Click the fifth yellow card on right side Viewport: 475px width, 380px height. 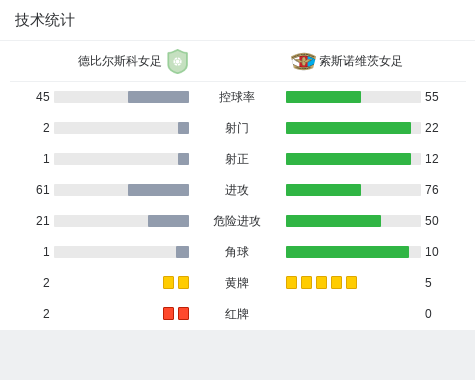coord(351,283)
